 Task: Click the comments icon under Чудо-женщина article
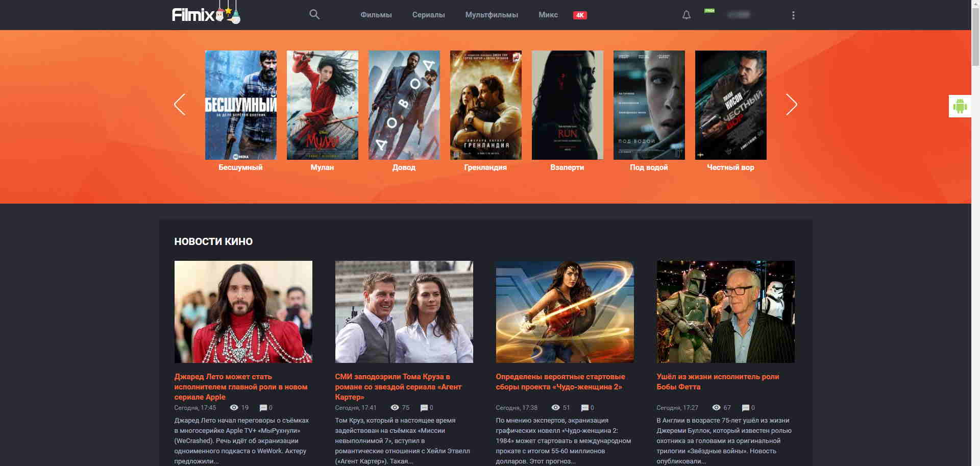click(585, 408)
